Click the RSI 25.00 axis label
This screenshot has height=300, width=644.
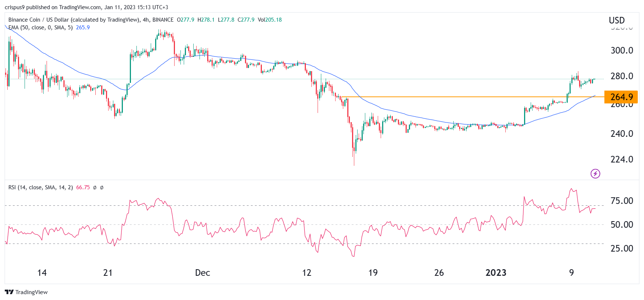pos(622,248)
